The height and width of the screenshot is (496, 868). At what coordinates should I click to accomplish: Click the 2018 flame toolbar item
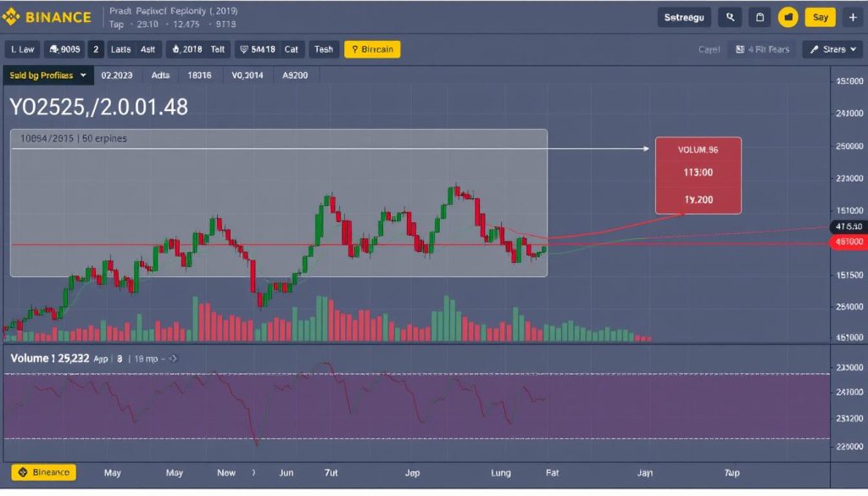coord(186,49)
